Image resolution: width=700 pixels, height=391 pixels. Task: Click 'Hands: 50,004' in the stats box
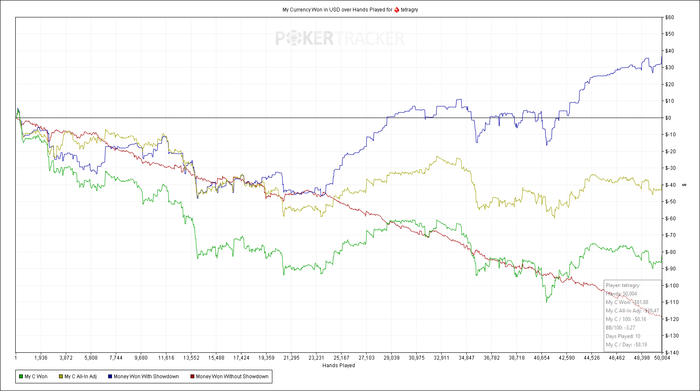point(621,294)
